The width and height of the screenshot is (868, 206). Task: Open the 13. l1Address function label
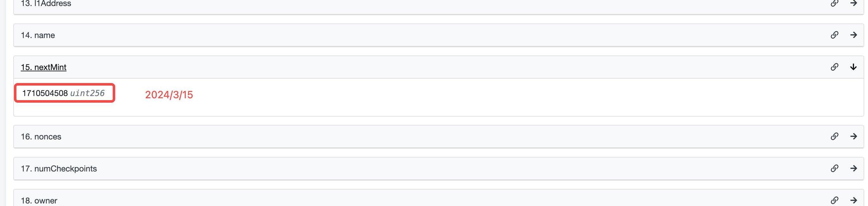46,4
